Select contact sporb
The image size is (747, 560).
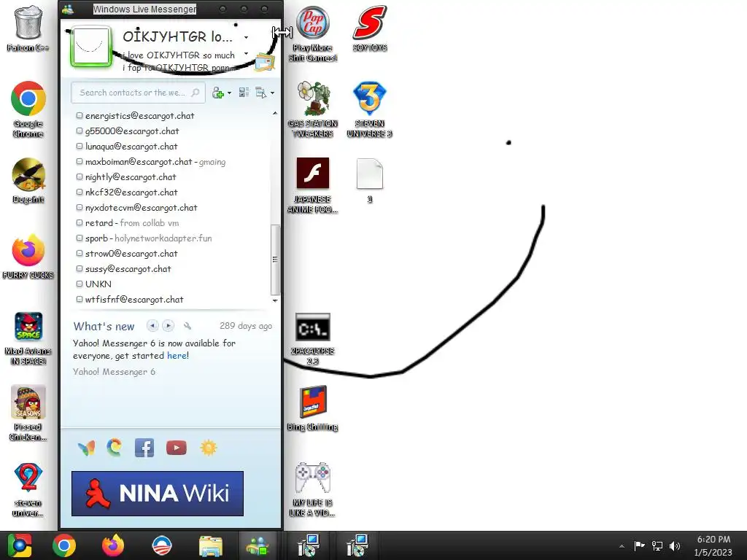point(144,238)
